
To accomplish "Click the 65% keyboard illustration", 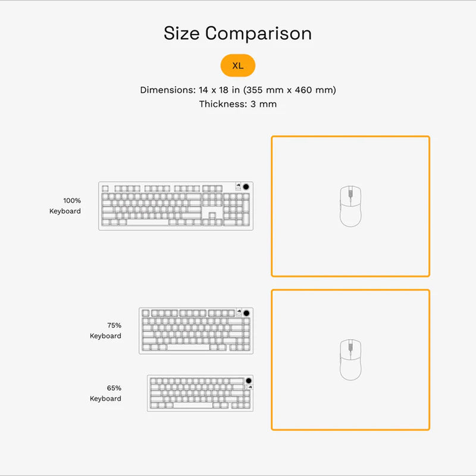I will [x=201, y=393].
